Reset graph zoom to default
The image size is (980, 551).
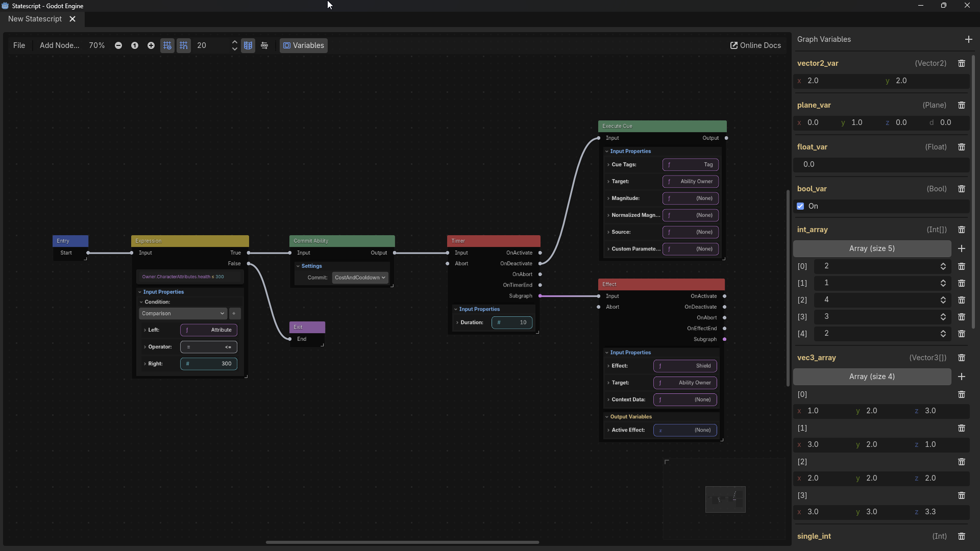(135, 45)
